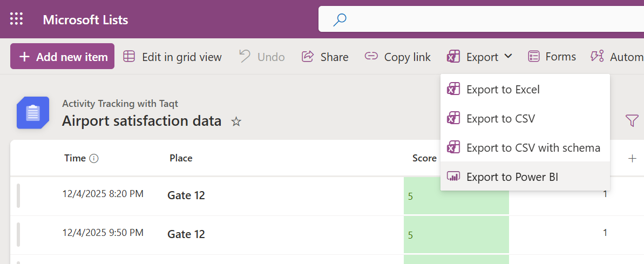Screen dimensions: 644x264
Task: Click the Share arrow icon
Action: coord(308,56)
